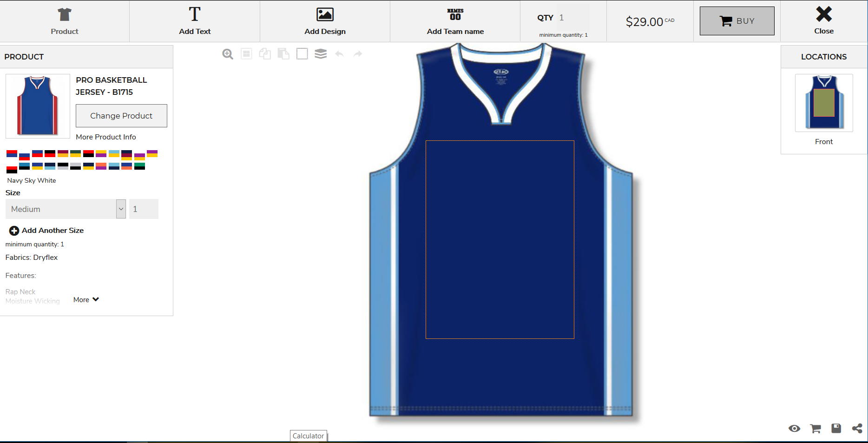Screen dimensions: 868x443
Task: Open the layers stack icon
Action: [321, 54]
